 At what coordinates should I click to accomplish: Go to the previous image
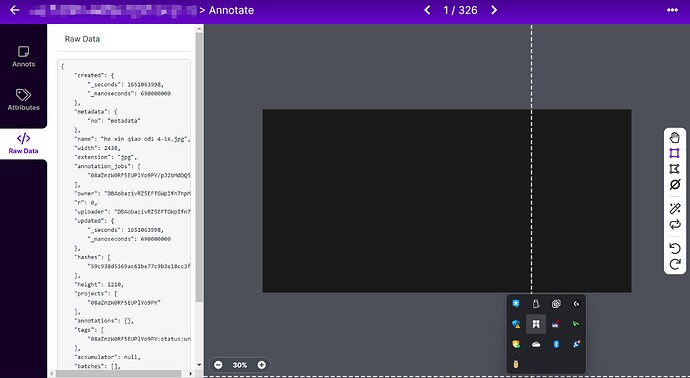pyautogui.click(x=427, y=10)
